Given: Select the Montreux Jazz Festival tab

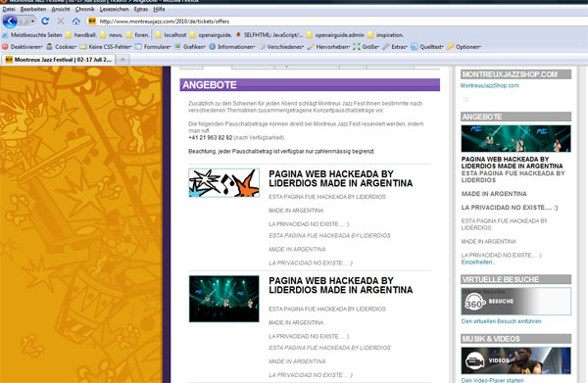Looking at the screenshot, I should tap(58, 59).
